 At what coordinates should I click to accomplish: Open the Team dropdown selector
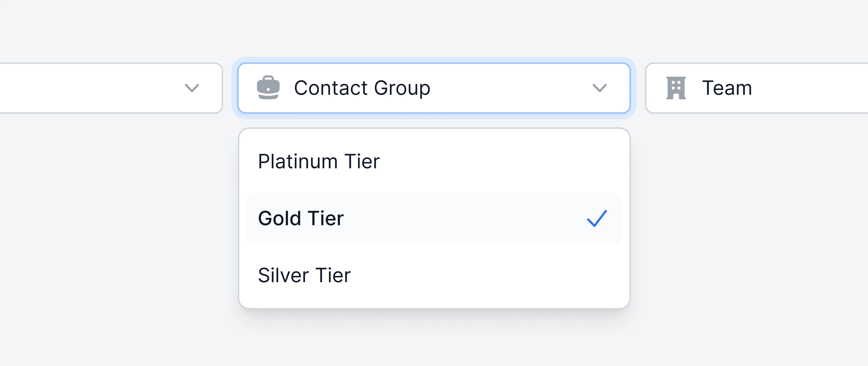tap(757, 88)
